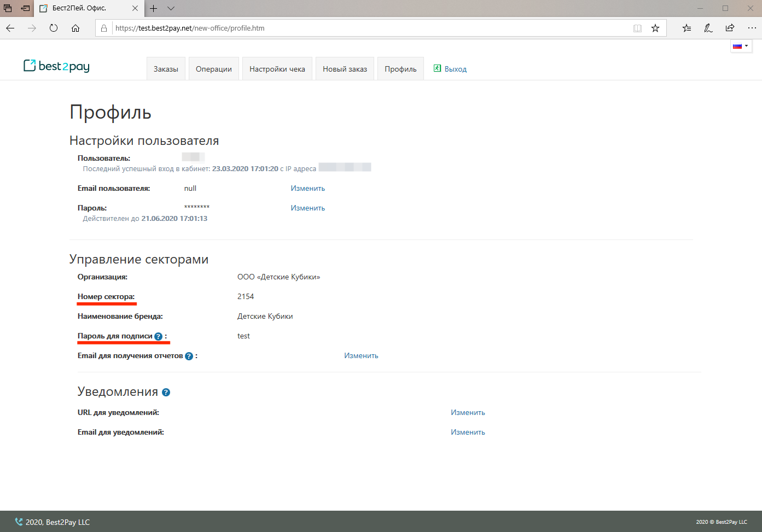Click Изменить for URL для уведомлений
The height and width of the screenshot is (532, 762).
click(x=468, y=412)
